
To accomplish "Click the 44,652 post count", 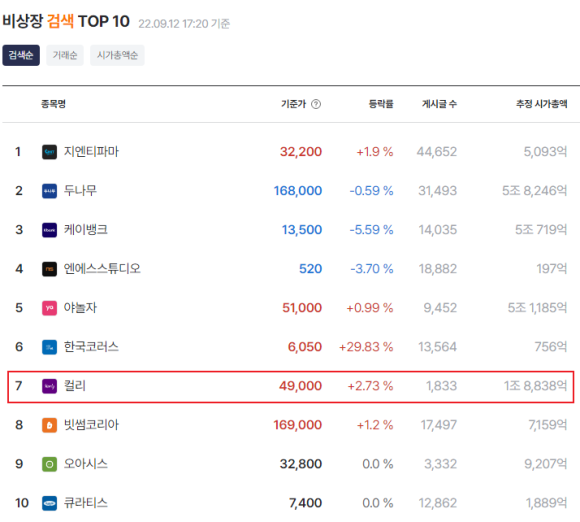I will tap(437, 152).
